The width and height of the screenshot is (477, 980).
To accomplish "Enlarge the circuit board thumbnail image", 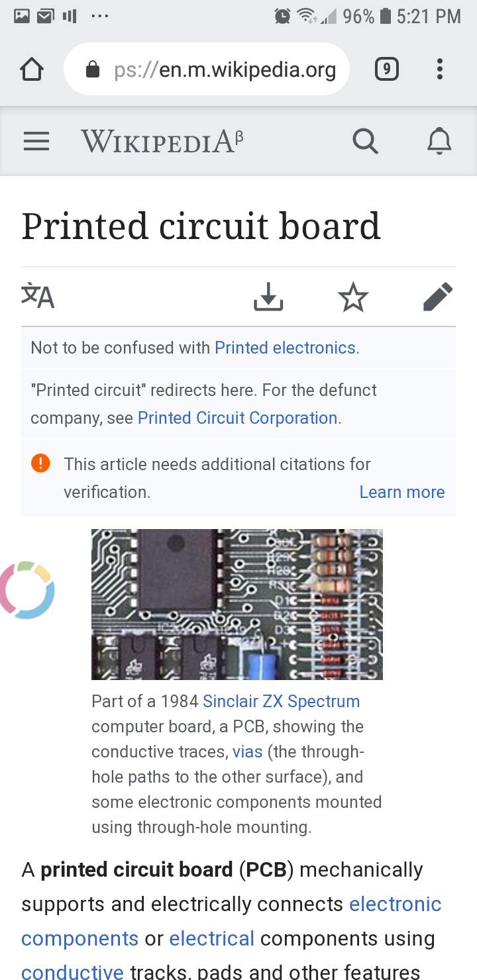I will [x=237, y=604].
